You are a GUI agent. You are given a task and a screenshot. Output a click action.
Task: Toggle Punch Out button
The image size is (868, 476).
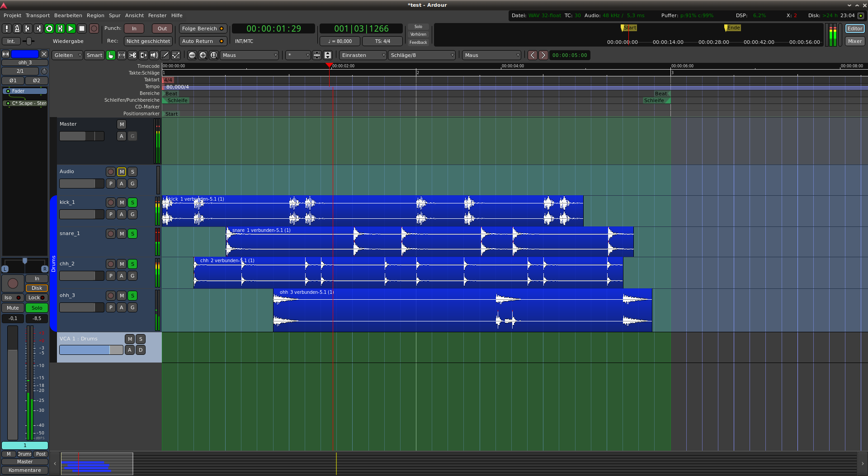pyautogui.click(x=162, y=28)
